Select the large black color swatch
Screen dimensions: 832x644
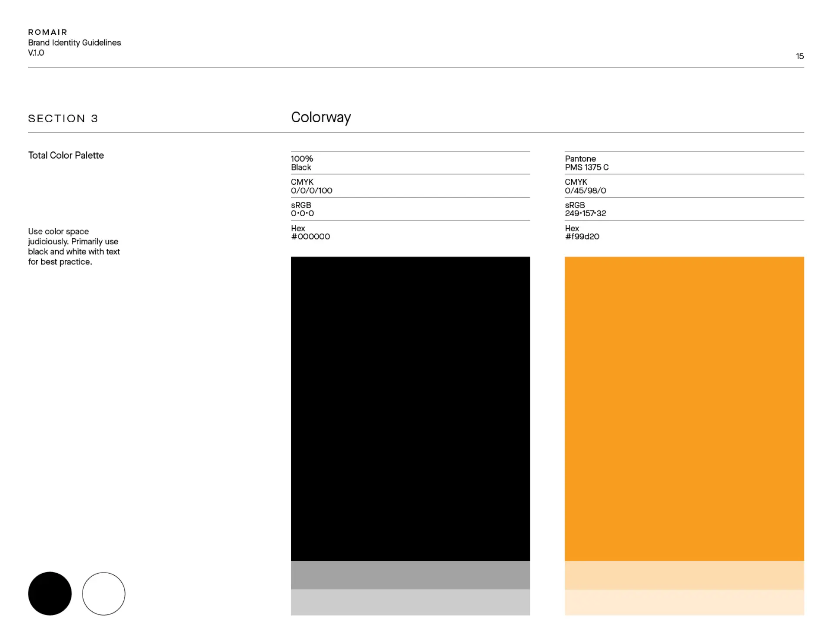tap(410, 408)
